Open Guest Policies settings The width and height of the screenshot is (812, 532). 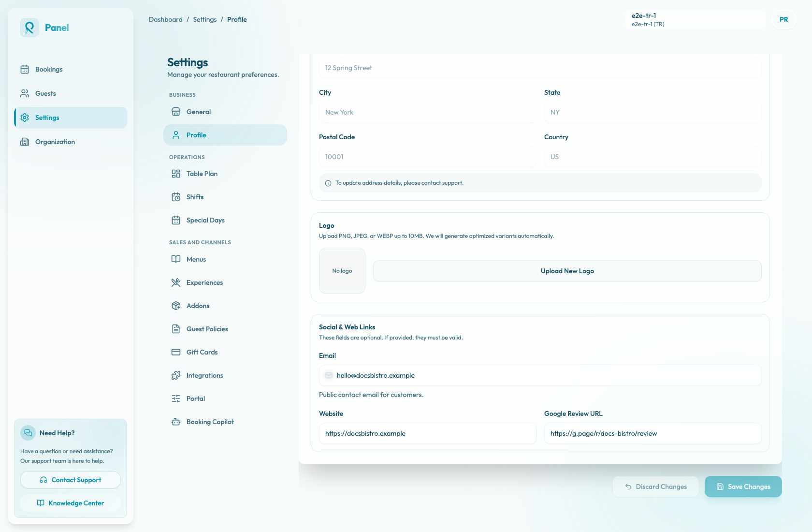[225, 329]
